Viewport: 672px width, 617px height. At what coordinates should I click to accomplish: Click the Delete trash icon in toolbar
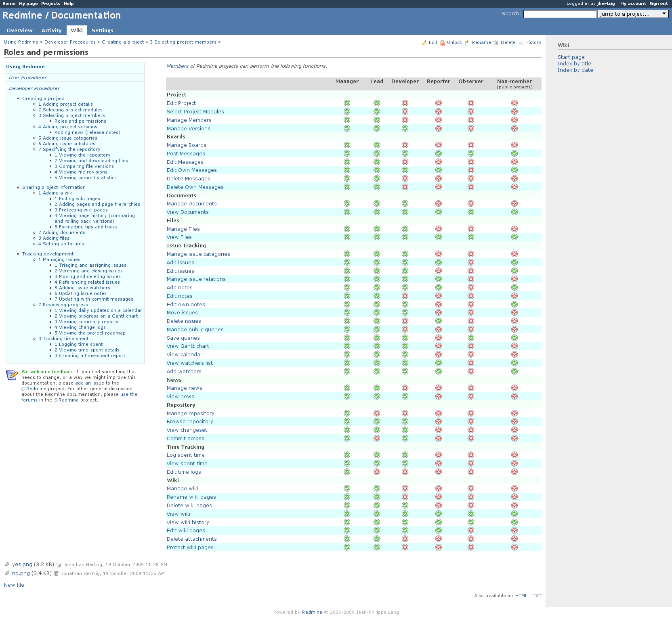(x=496, y=43)
